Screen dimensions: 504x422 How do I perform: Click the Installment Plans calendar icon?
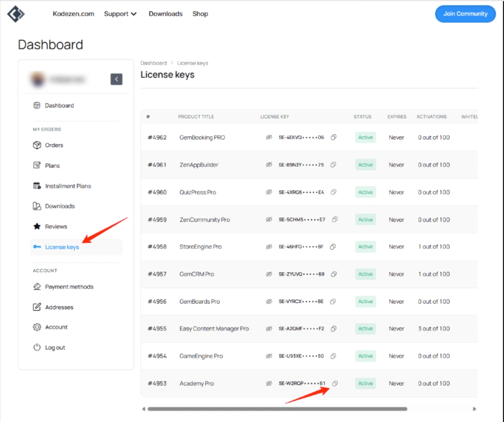click(x=37, y=186)
